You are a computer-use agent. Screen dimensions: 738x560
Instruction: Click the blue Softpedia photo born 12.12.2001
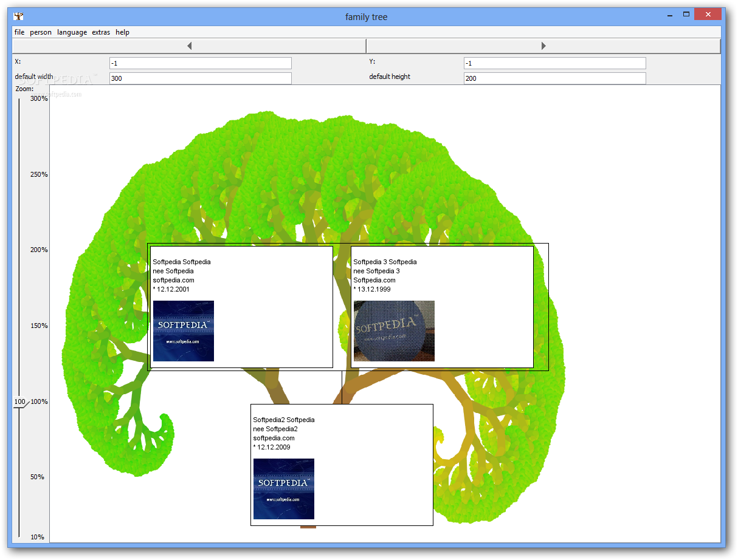(x=183, y=331)
